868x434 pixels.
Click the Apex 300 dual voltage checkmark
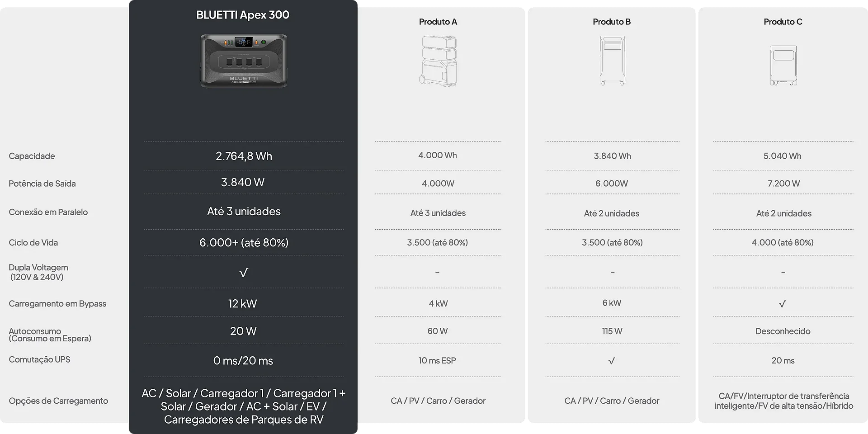click(244, 273)
